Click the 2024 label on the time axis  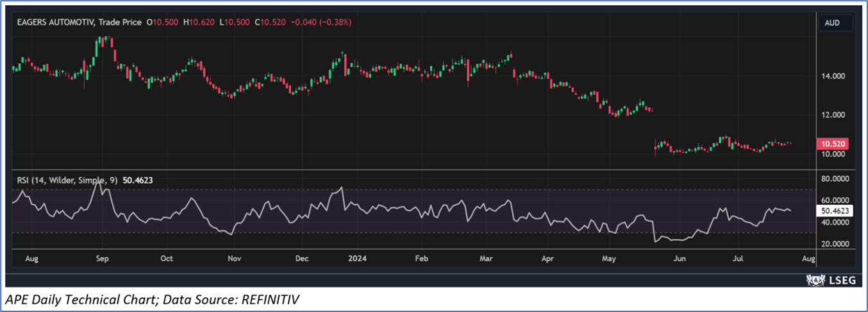coord(356,259)
